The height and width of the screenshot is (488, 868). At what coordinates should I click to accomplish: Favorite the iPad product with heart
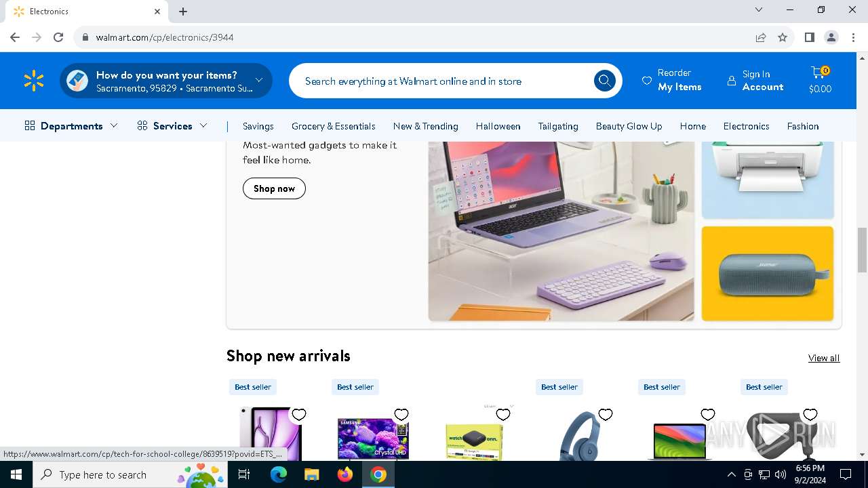(299, 415)
